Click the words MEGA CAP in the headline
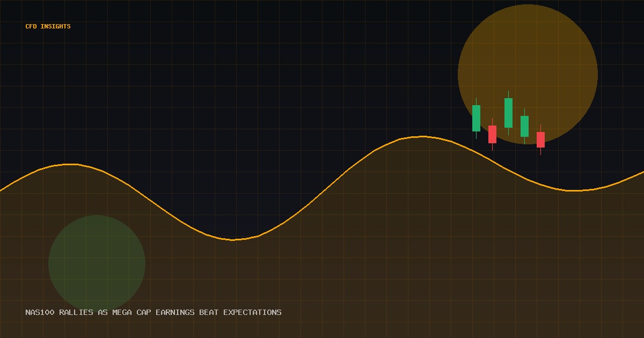644x338 pixels. 131,312
